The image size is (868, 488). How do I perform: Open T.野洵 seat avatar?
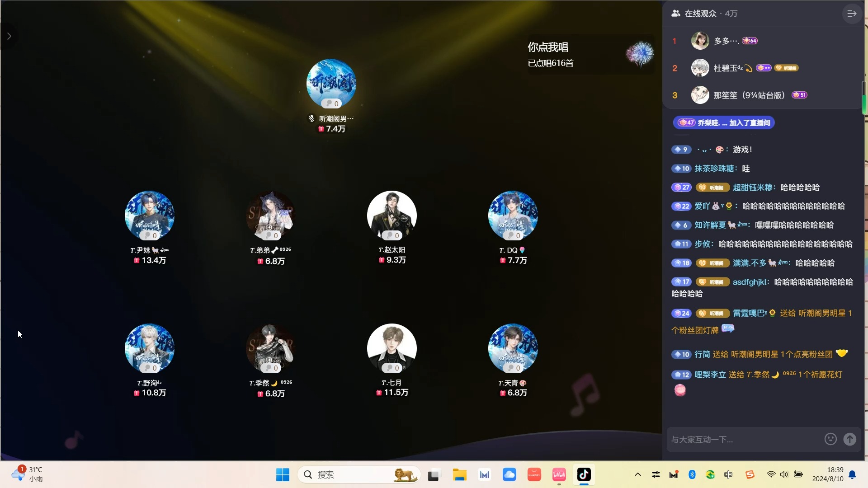tap(150, 348)
